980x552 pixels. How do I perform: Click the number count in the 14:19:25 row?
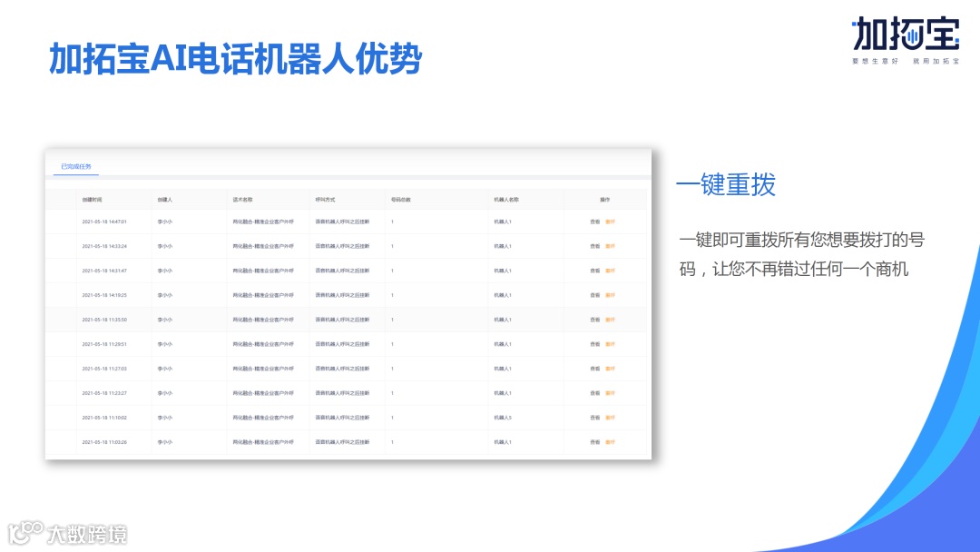click(x=393, y=295)
